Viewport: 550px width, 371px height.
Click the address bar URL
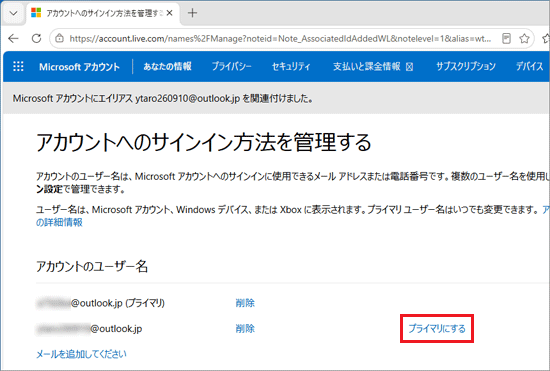[280, 39]
